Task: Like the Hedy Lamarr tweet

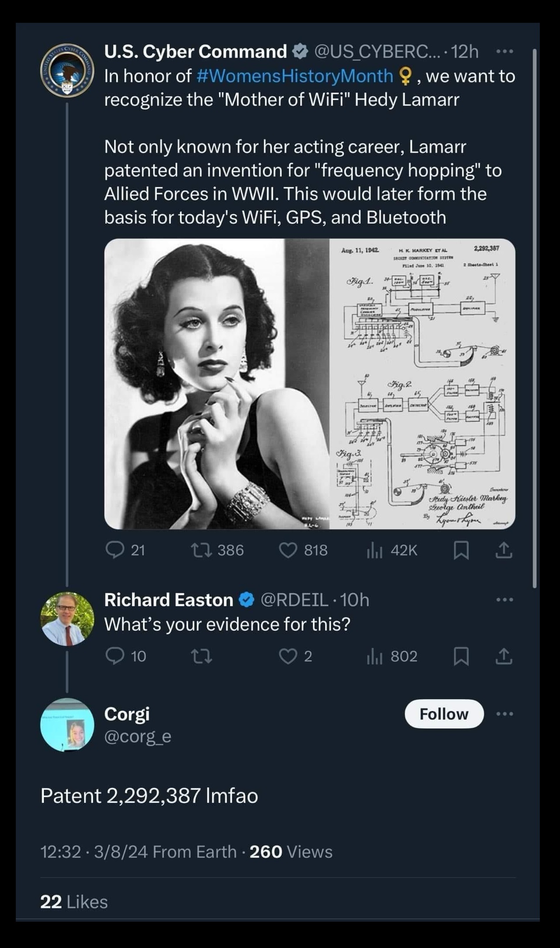Action: (288, 550)
